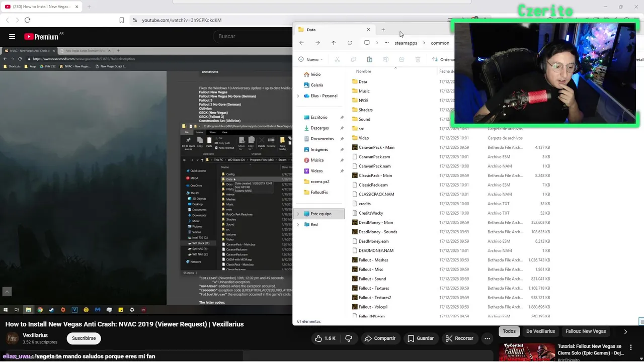Viewport: 644px width, 362px height.
Task: Bookmark this page in the browser
Action: coord(122,20)
